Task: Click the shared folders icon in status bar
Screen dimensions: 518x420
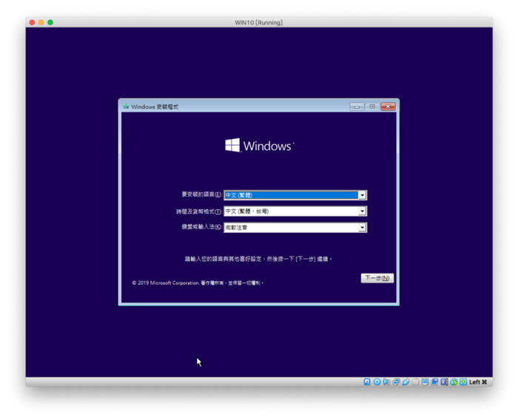Action: pyautogui.click(x=415, y=382)
